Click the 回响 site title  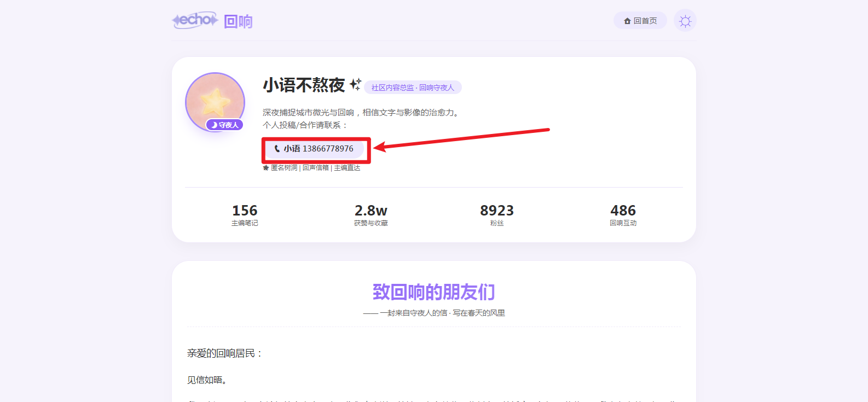click(x=238, y=21)
